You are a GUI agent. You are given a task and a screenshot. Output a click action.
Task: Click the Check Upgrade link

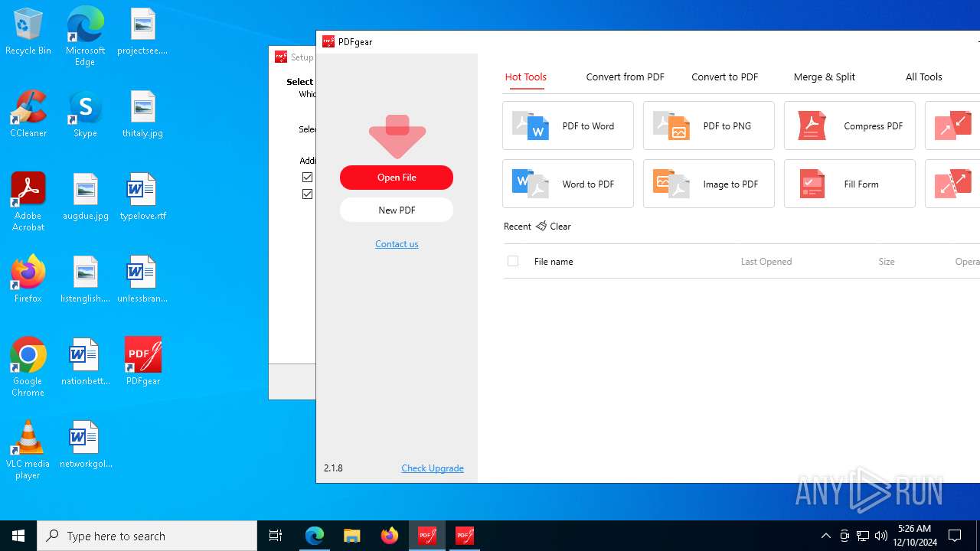pos(433,468)
